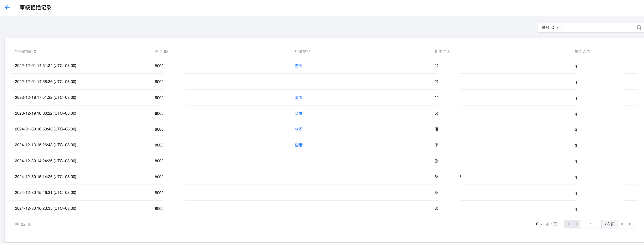Click the 审核拒绝记录 page title
The image size is (644, 243).
coord(36,7)
